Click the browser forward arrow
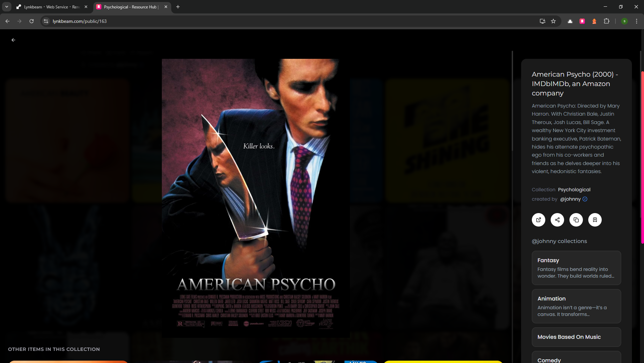Image resolution: width=644 pixels, height=363 pixels. click(19, 21)
